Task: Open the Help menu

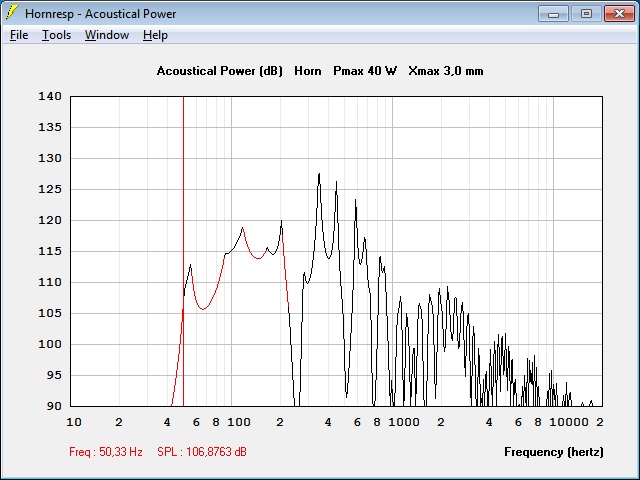Action: click(x=155, y=35)
